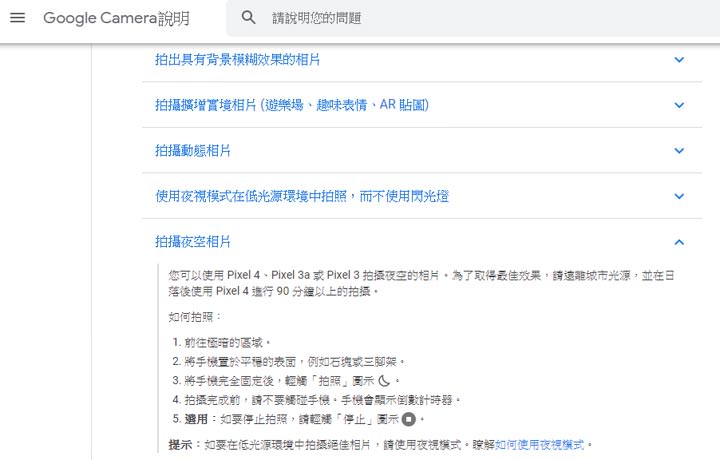Click chevron beside 拍攝擴增實境相片 row
Screen dimensions: 720x460
[x=679, y=105]
